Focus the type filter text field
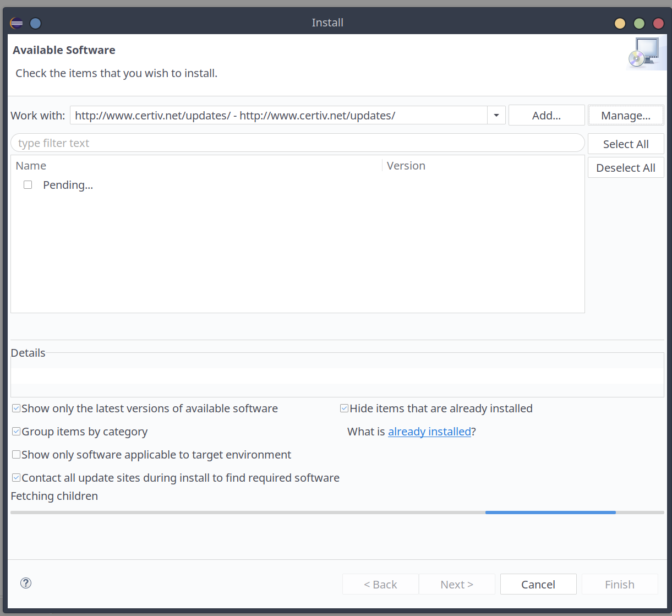This screenshot has width=672, height=616. click(x=297, y=143)
